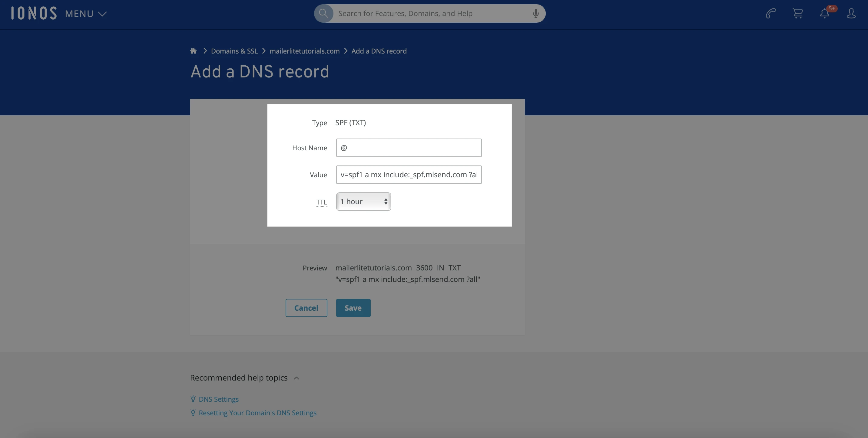Open mailerlitetutorials.com breadcrumb link

(304, 51)
